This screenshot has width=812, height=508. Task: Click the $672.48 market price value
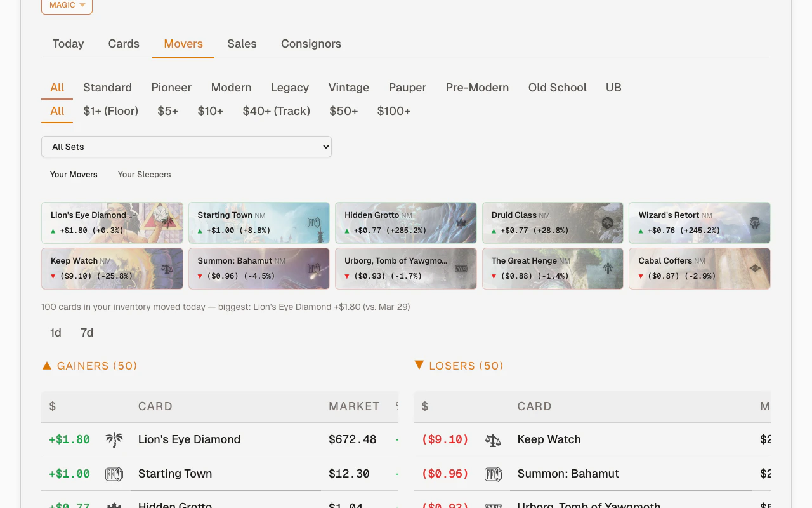(x=353, y=439)
